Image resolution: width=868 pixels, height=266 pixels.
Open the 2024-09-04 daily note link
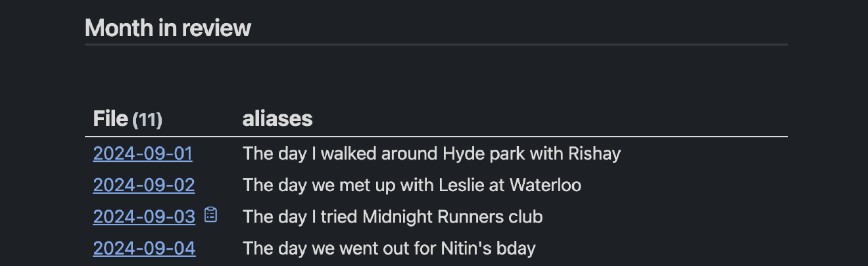[144, 248]
